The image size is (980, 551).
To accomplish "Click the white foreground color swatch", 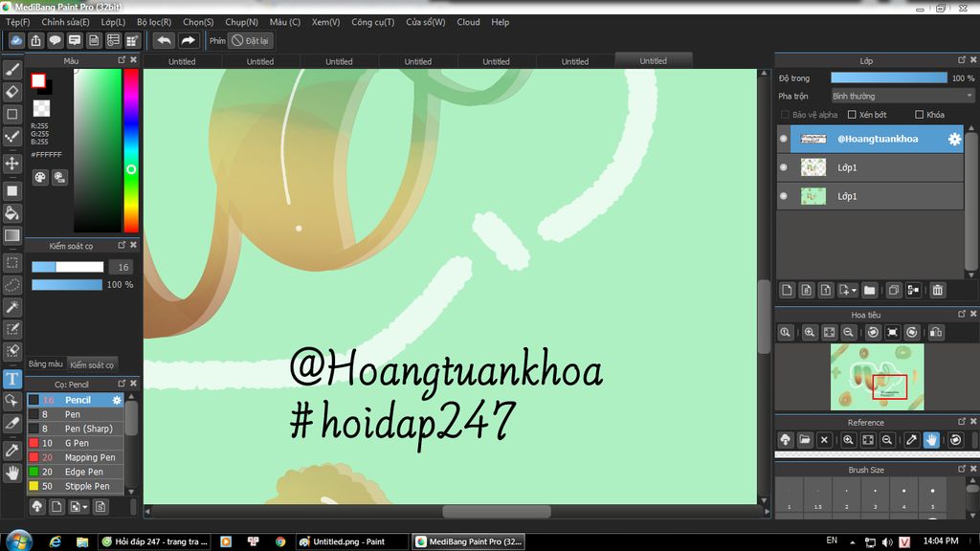I will coord(38,80).
